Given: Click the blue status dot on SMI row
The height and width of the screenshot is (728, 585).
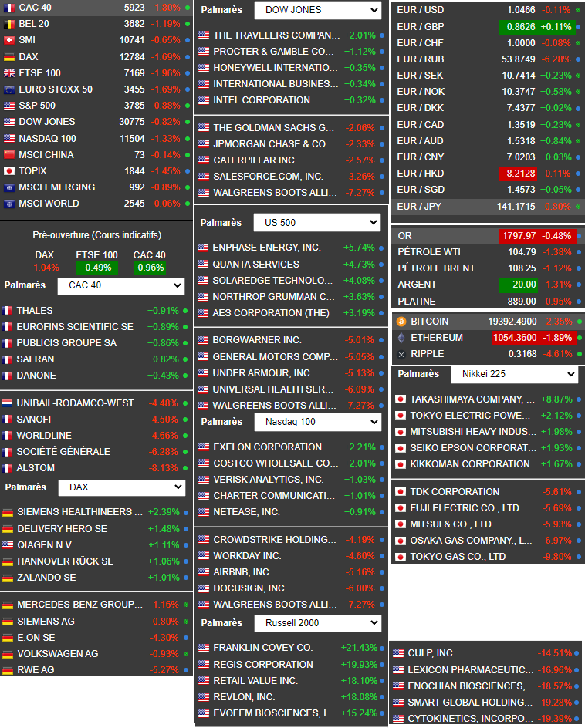Looking at the screenshot, I should tap(188, 40).
